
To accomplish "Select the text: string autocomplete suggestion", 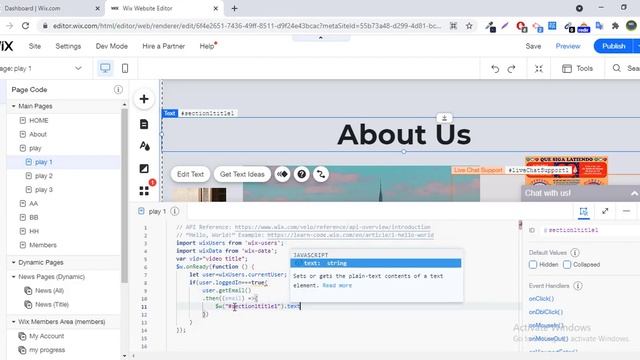I will pos(376,263).
